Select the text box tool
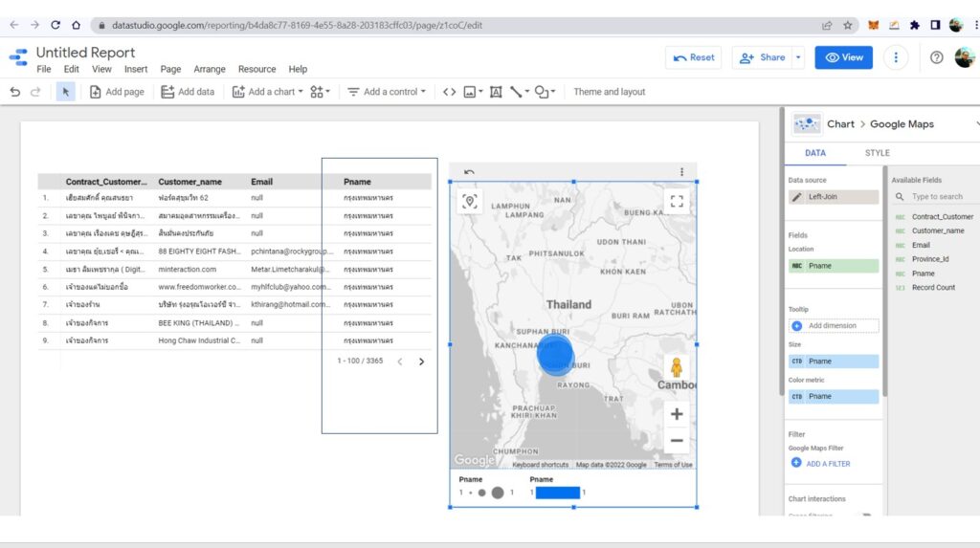 (x=496, y=92)
